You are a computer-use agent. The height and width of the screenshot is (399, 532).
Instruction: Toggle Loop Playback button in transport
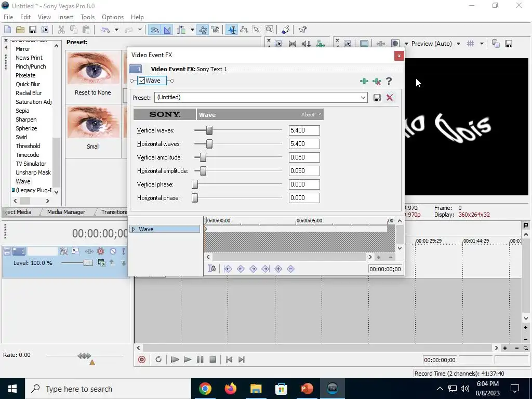pos(158,360)
